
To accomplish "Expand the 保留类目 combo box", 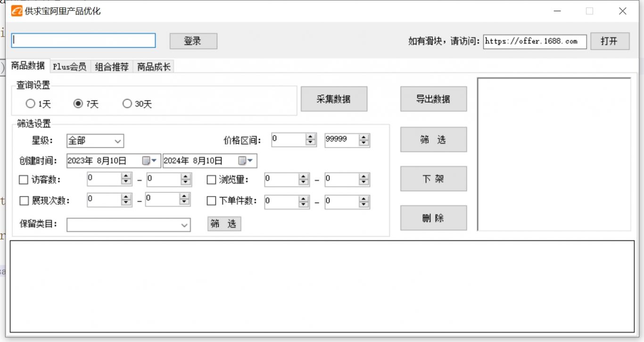I will pyautogui.click(x=184, y=225).
